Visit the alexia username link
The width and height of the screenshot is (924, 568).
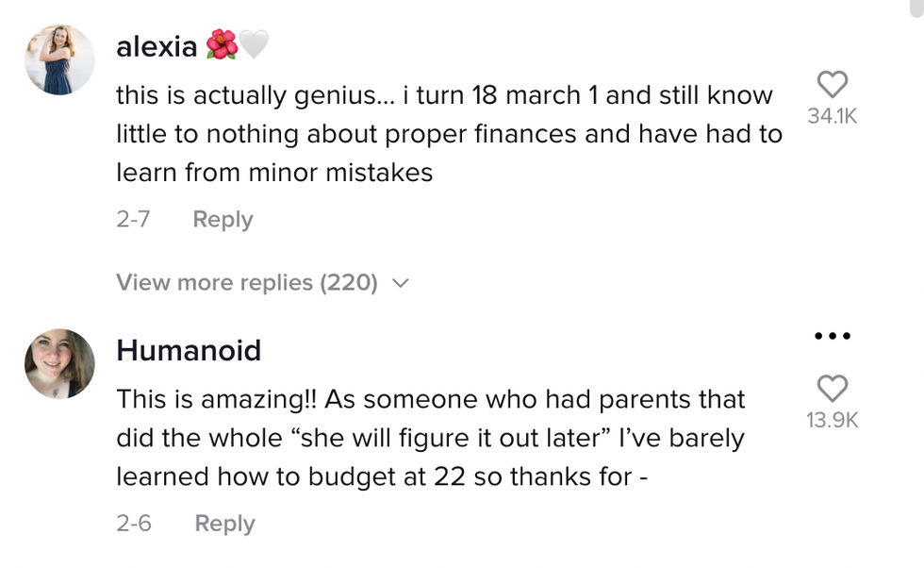(156, 46)
